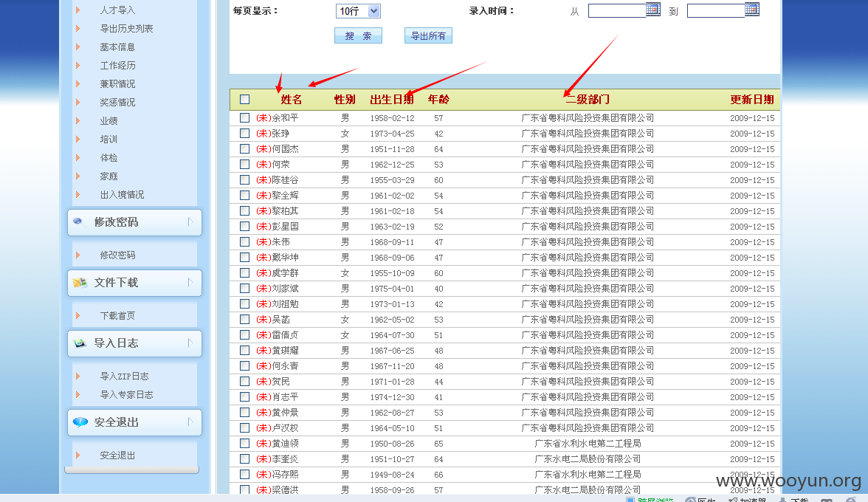Click age value 66 in 冯存熙 row
The width and height of the screenshot is (868, 502).
pos(438,475)
